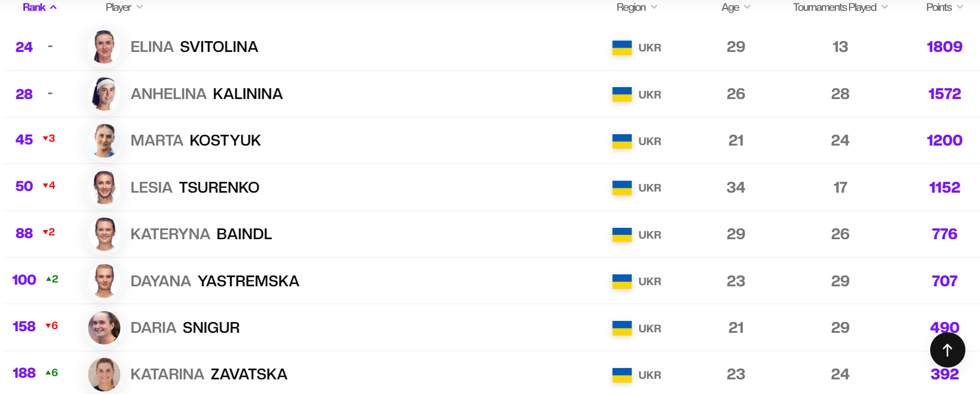Click the scroll-to-top arrow button
The height and width of the screenshot is (394, 980).
947,350
